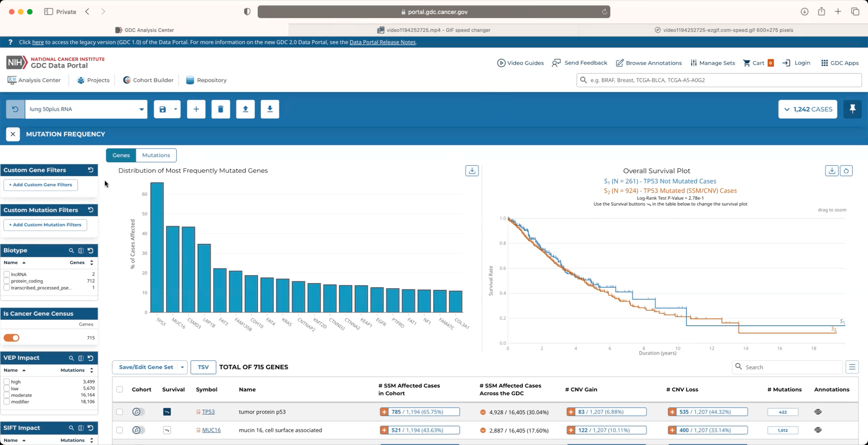Switch to the Mutations tab
Image resolution: width=868 pixels, height=445 pixels.
(x=156, y=155)
